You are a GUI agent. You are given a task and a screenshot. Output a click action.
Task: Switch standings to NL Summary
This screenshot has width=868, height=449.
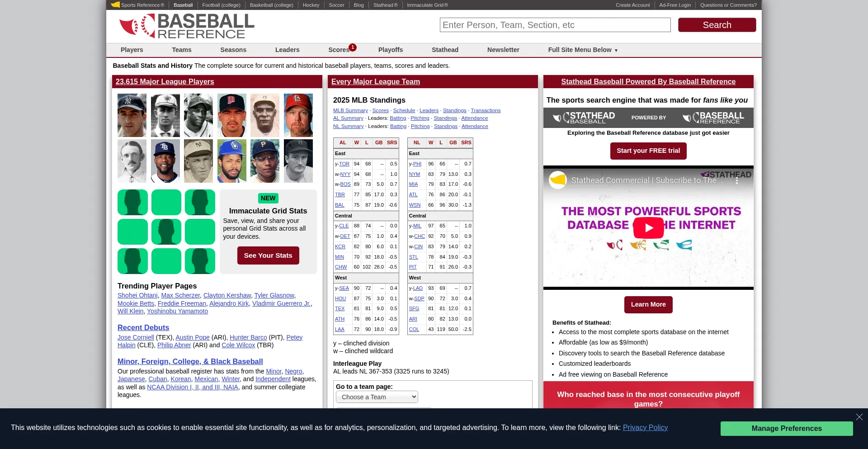coord(348,126)
